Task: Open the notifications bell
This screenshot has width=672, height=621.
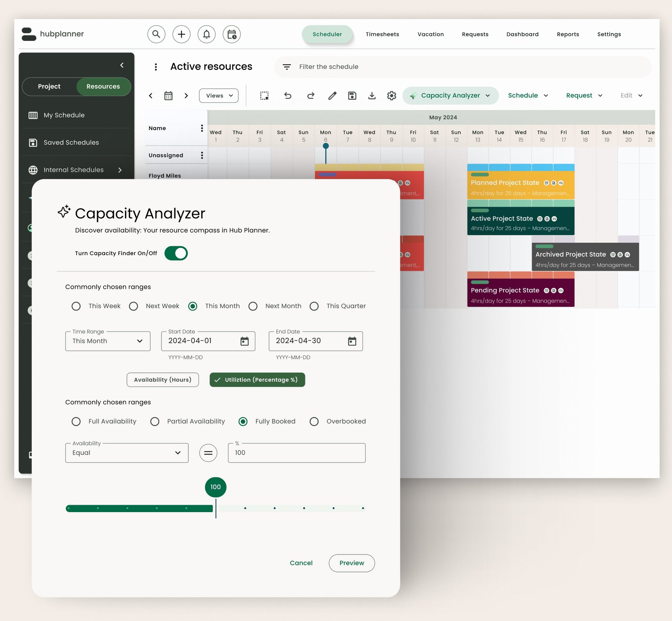Action: [206, 34]
